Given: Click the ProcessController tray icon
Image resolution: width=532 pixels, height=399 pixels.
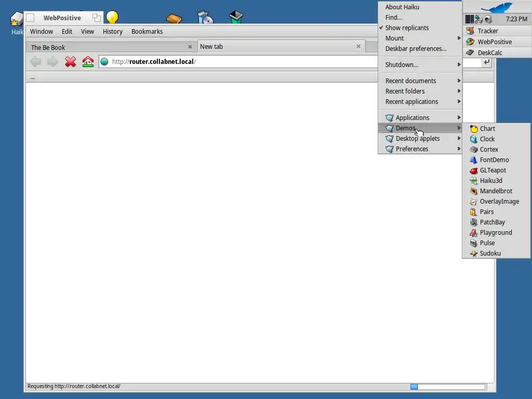Looking at the screenshot, I should pyautogui.click(x=470, y=19).
